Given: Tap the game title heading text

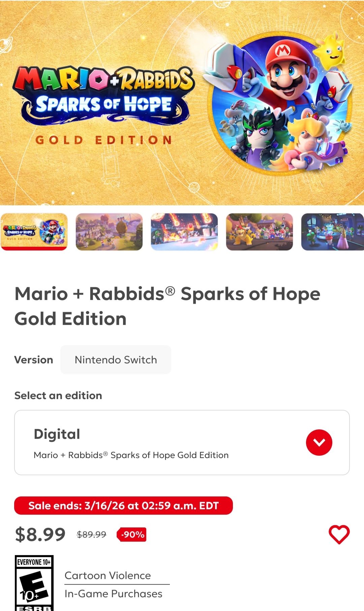Looking at the screenshot, I should 168,306.
